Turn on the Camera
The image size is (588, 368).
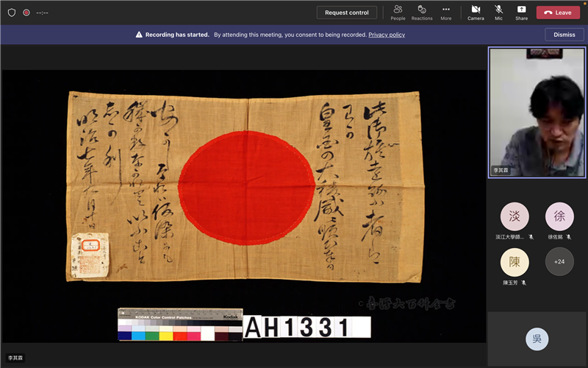click(476, 12)
